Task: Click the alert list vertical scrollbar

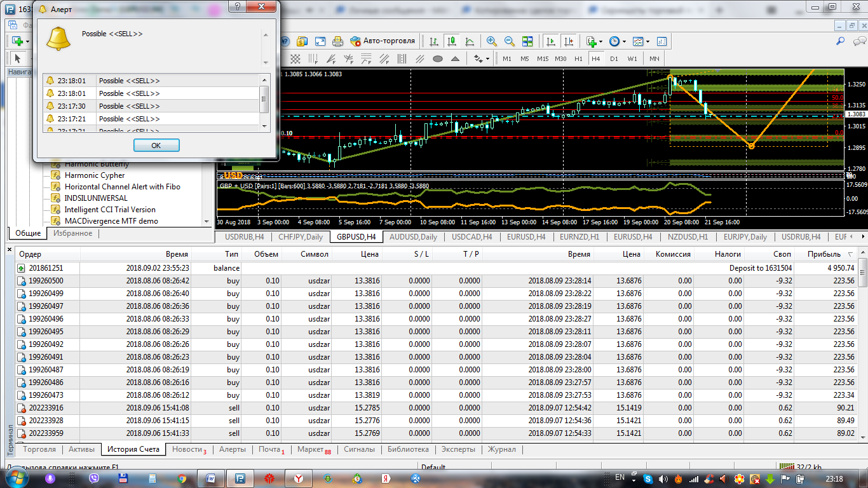Action: (265, 99)
